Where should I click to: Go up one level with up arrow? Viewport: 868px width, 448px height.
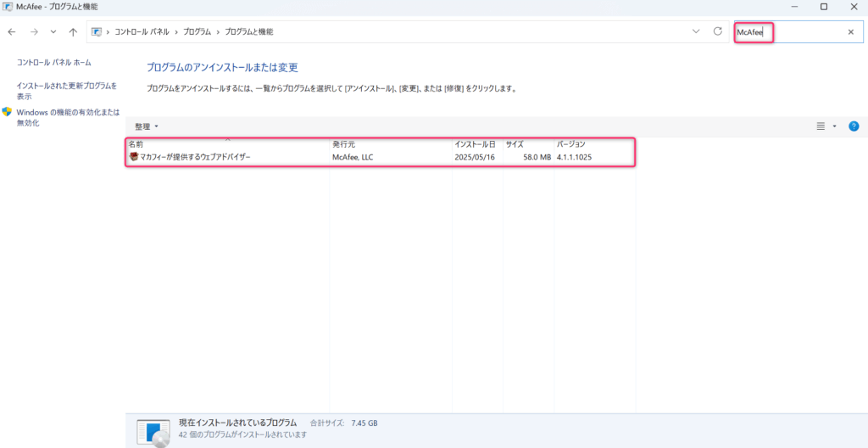pyautogui.click(x=73, y=32)
